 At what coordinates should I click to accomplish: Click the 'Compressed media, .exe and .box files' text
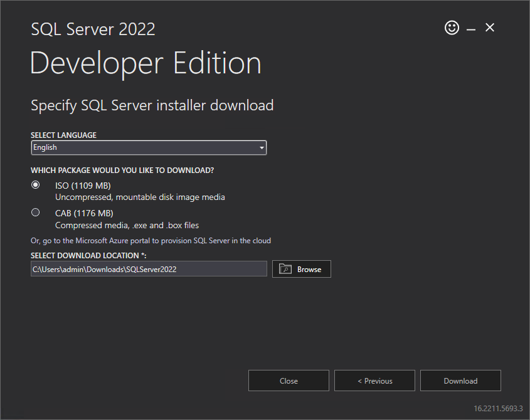(x=127, y=225)
